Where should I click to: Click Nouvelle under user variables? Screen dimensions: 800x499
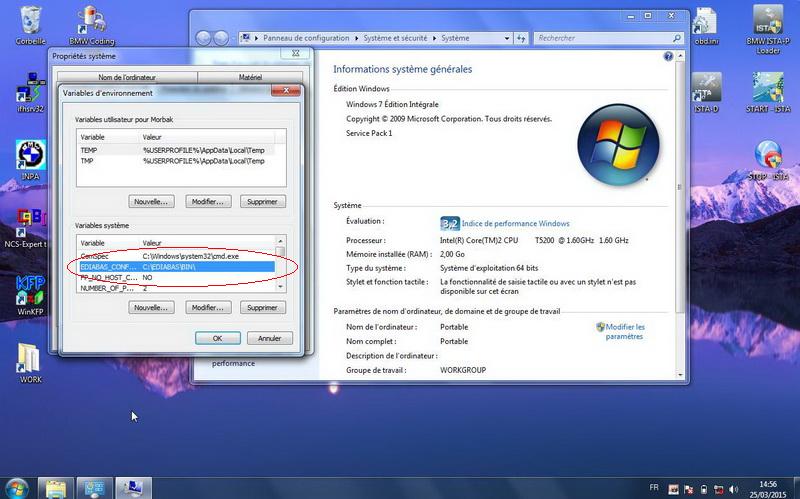point(151,202)
